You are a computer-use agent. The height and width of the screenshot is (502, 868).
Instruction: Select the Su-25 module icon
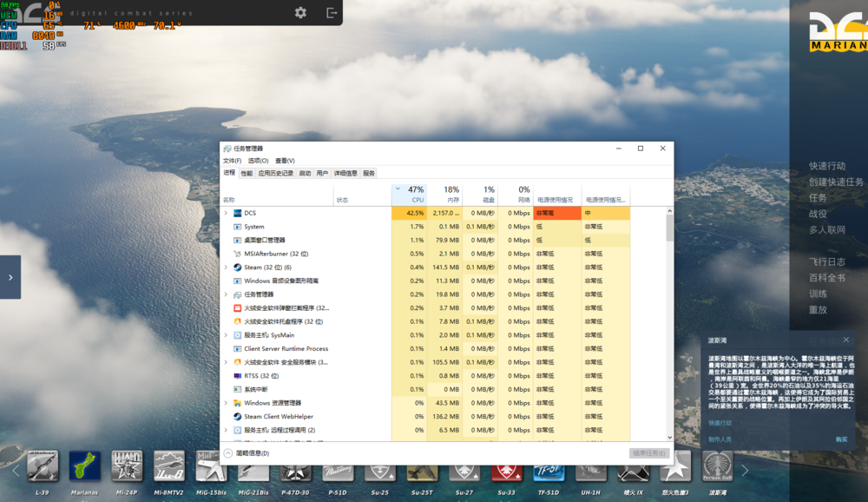pos(380,472)
